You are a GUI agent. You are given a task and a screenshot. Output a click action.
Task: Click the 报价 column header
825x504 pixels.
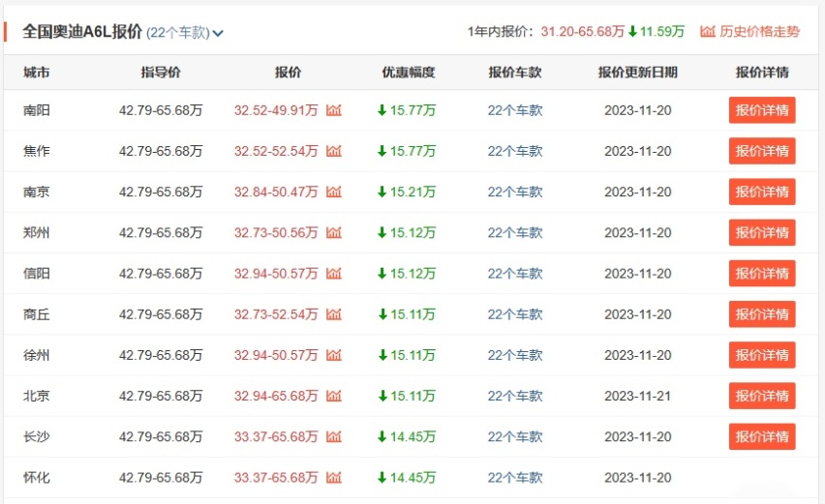pyautogui.click(x=288, y=73)
